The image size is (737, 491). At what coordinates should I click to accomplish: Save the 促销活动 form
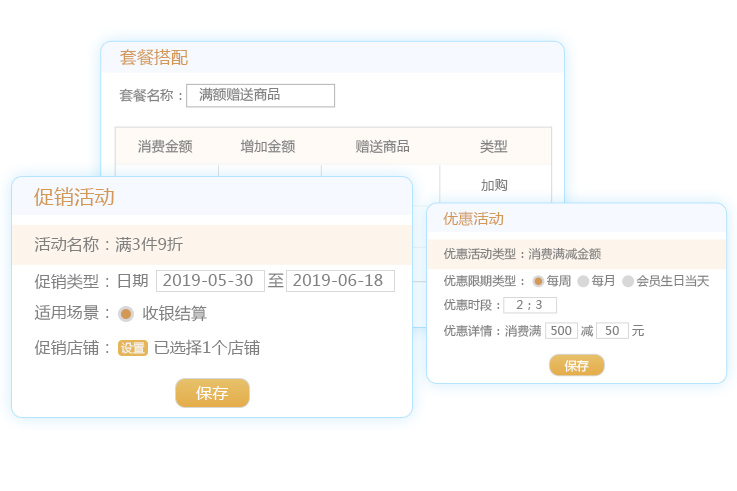coord(212,393)
